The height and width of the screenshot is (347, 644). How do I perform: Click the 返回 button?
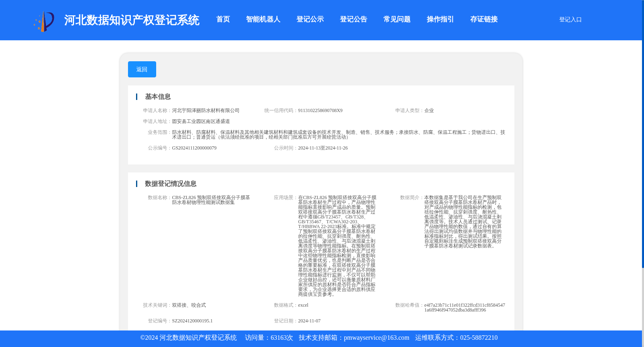click(142, 69)
